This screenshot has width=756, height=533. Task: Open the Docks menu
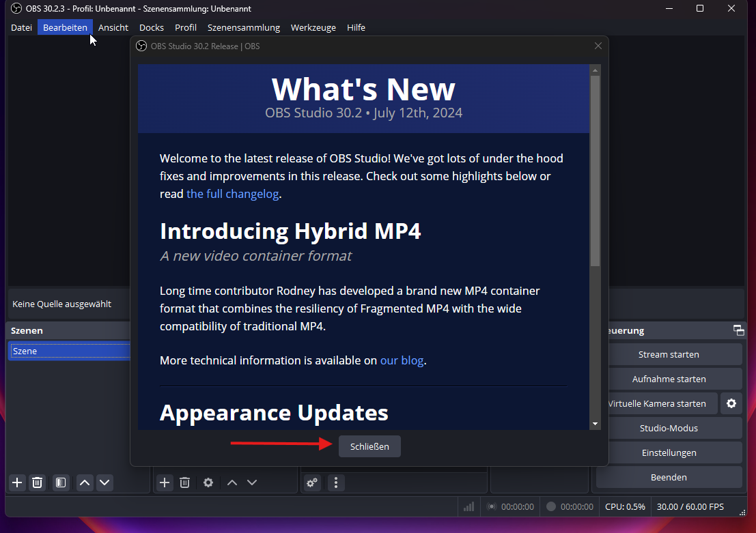tap(152, 27)
